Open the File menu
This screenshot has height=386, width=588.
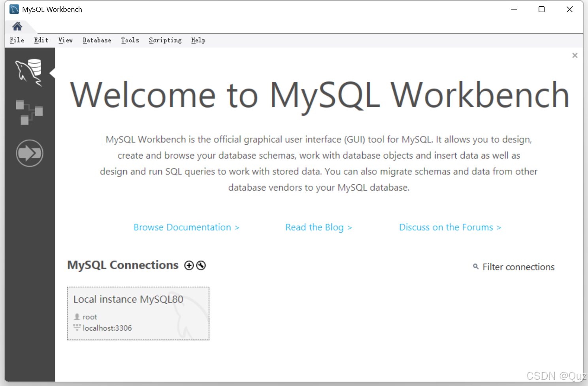pos(17,40)
